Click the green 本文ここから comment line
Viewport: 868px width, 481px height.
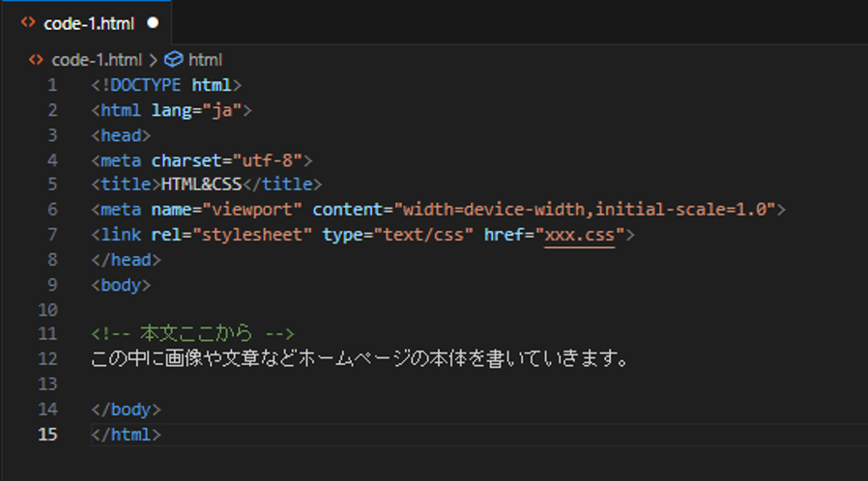192,333
